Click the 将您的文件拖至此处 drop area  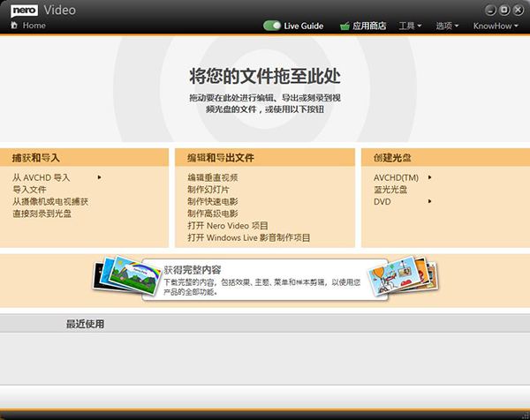click(265, 89)
